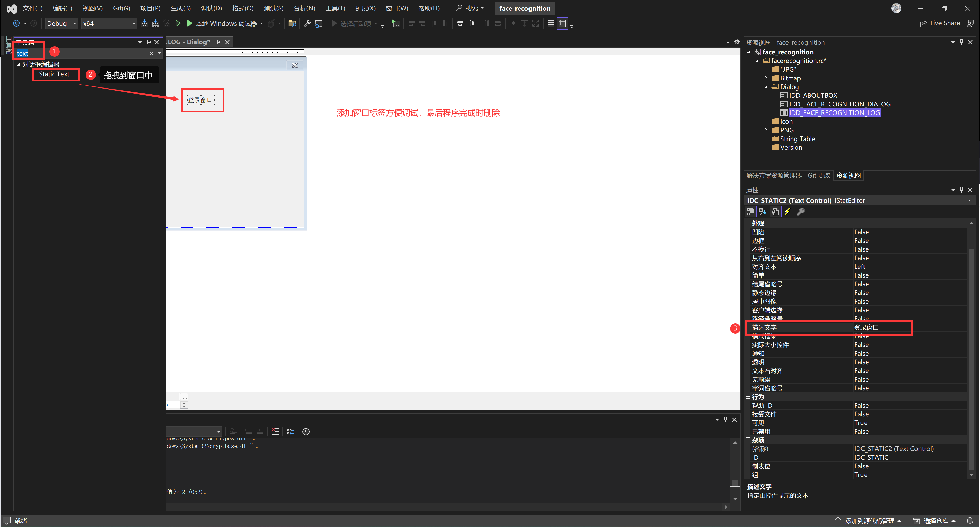Toggle guidelines display in dialog editor
The image size is (980, 527).
pyautogui.click(x=562, y=24)
